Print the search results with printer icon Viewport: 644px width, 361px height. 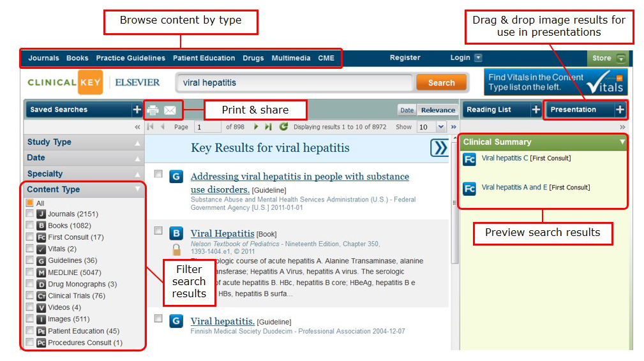tap(153, 110)
